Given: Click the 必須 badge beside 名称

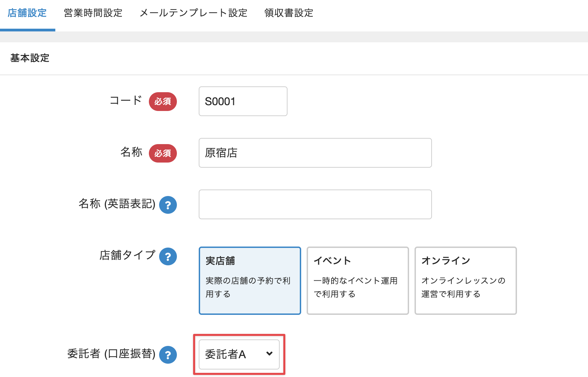Looking at the screenshot, I should (x=163, y=153).
